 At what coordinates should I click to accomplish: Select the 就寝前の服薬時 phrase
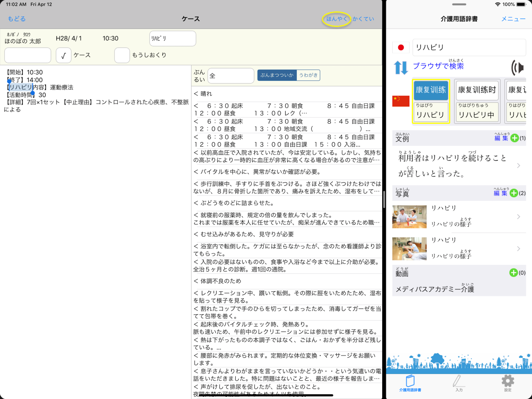[287, 219]
